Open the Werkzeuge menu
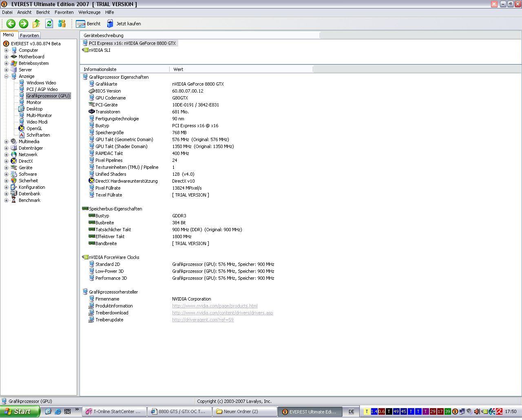Screen dimensions: 522x420 coord(89,12)
